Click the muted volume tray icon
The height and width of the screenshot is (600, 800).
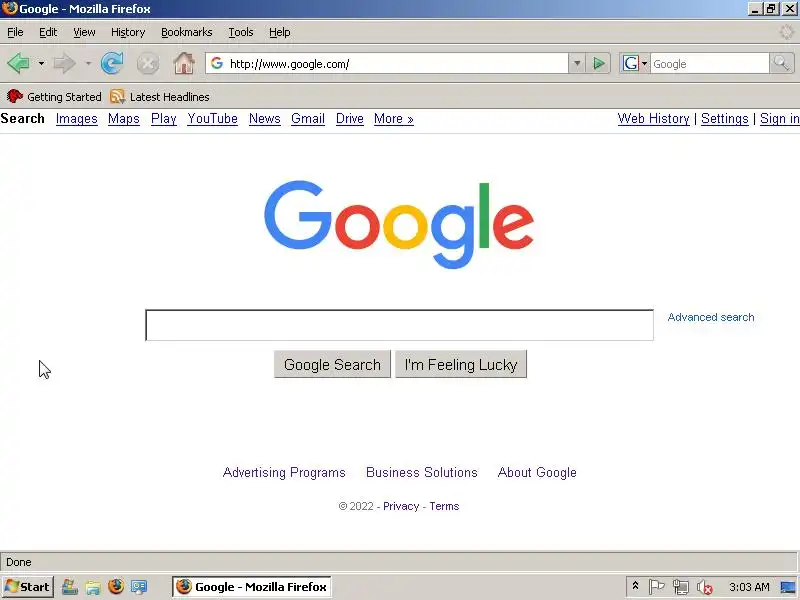705,588
